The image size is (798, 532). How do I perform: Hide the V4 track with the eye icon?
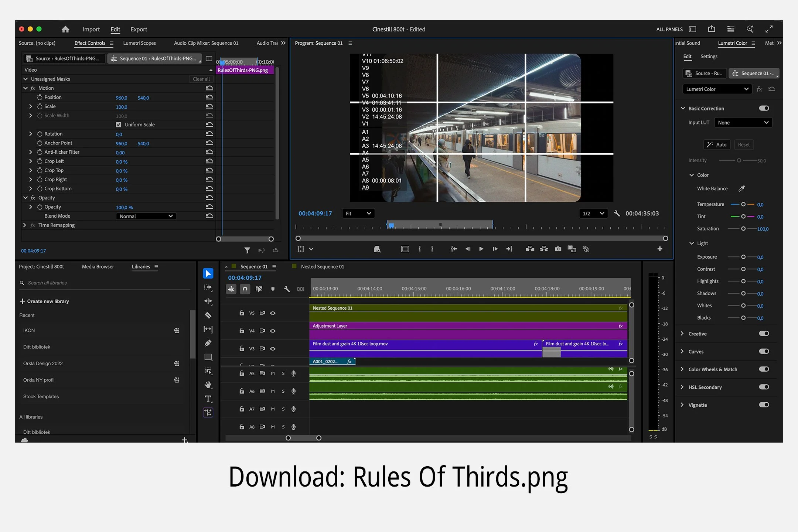(x=273, y=331)
